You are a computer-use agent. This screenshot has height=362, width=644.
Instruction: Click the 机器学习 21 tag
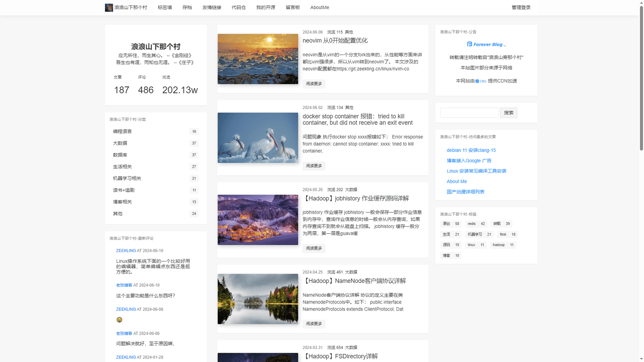[479, 234]
